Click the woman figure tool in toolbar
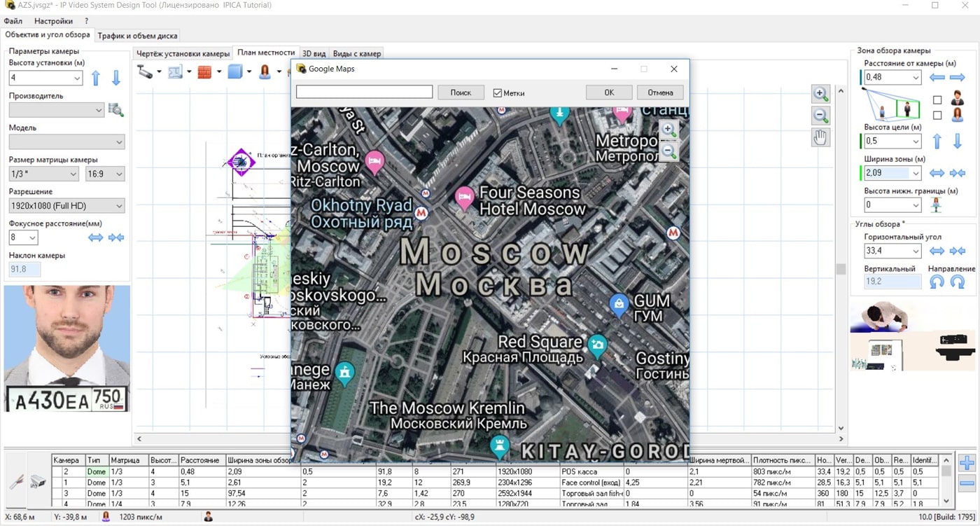The image size is (980, 526). point(265,71)
